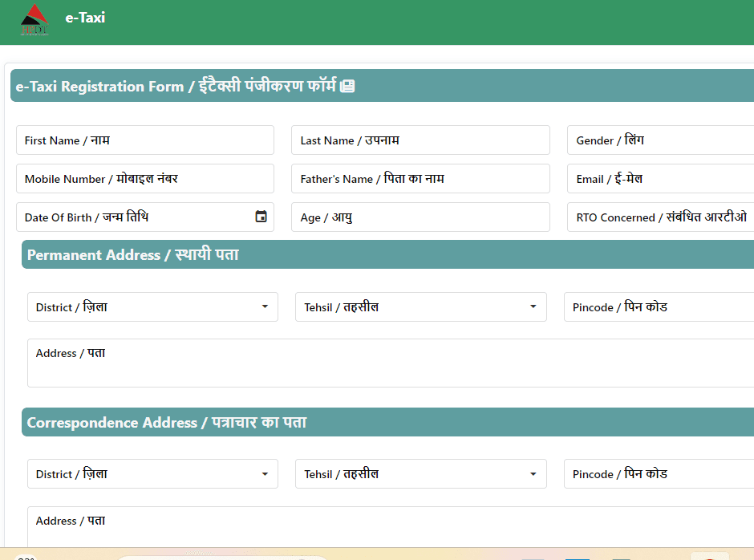Click the e-Taxi title in the header
This screenshot has height=560, width=754.
pyautogui.click(x=85, y=18)
